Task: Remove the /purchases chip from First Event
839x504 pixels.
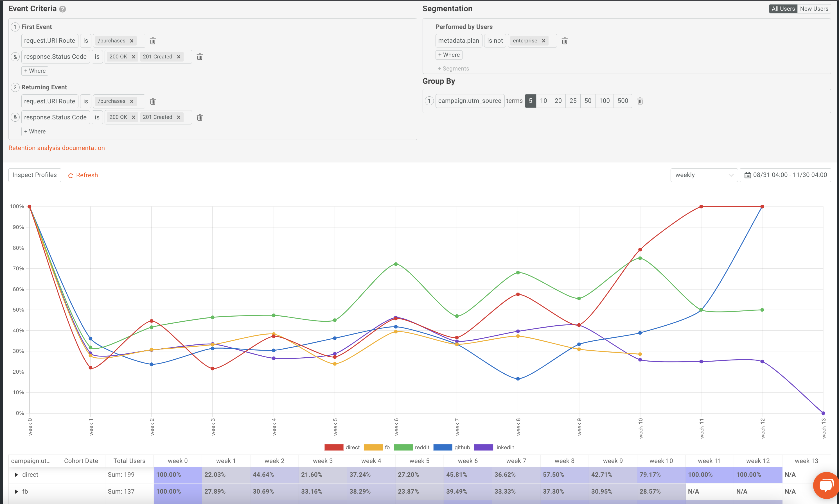Action: tap(132, 40)
